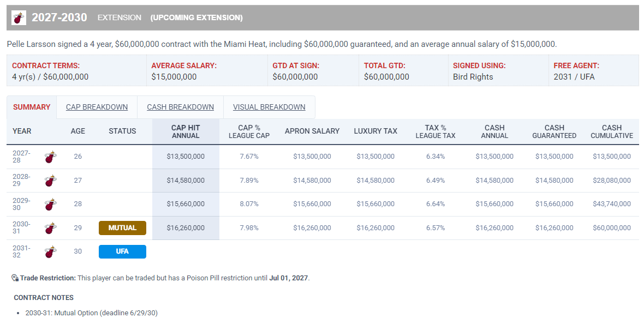Click the Cap Hit Annual column header
Viewport: 644px width, 324px height.
point(186,131)
